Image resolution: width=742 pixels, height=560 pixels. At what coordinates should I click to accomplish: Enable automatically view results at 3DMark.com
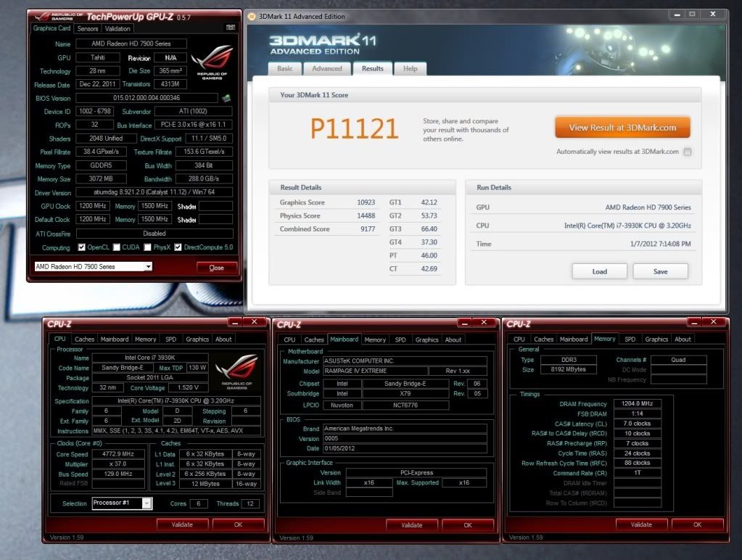click(688, 152)
